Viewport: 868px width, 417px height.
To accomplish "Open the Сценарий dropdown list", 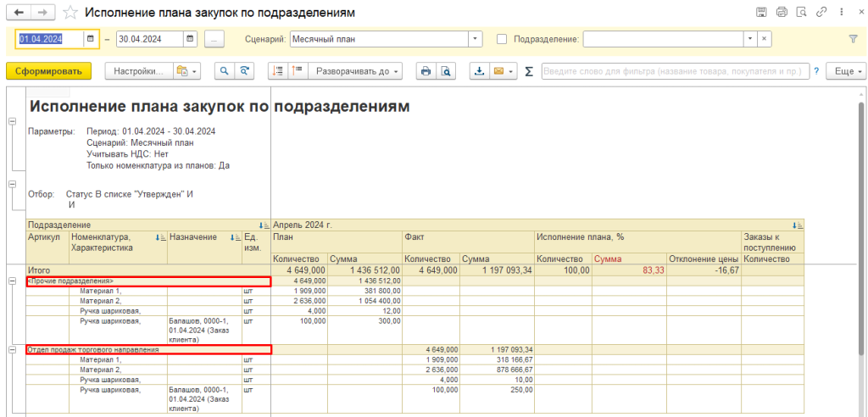I will click(x=476, y=39).
